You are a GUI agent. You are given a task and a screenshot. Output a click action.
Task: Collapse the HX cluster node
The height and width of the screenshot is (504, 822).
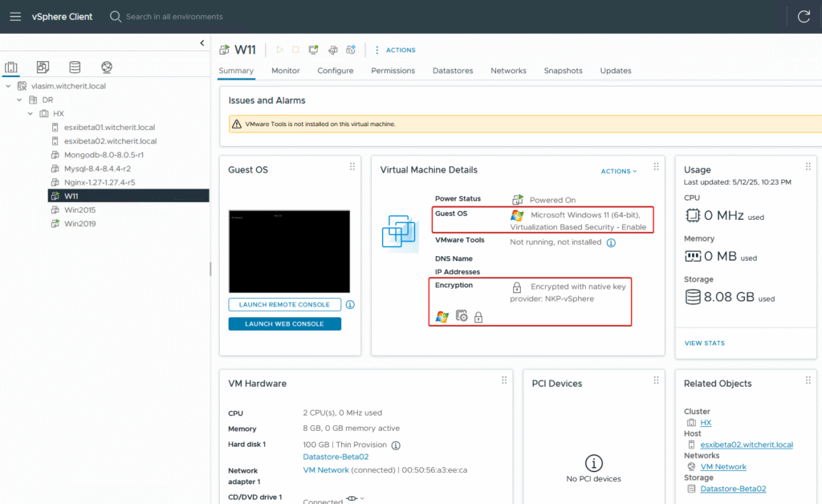click(31, 113)
